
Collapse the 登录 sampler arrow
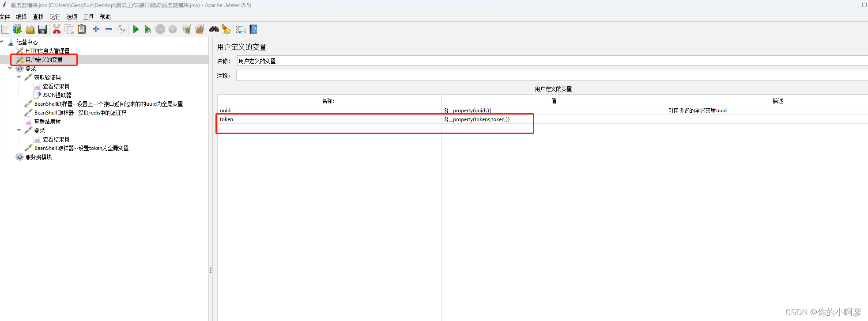point(19,130)
